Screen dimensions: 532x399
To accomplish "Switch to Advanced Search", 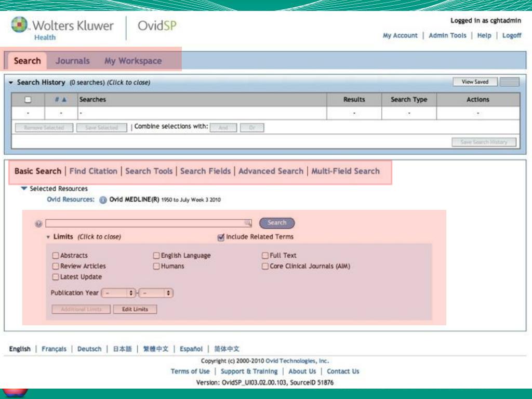I will pyautogui.click(x=271, y=171).
